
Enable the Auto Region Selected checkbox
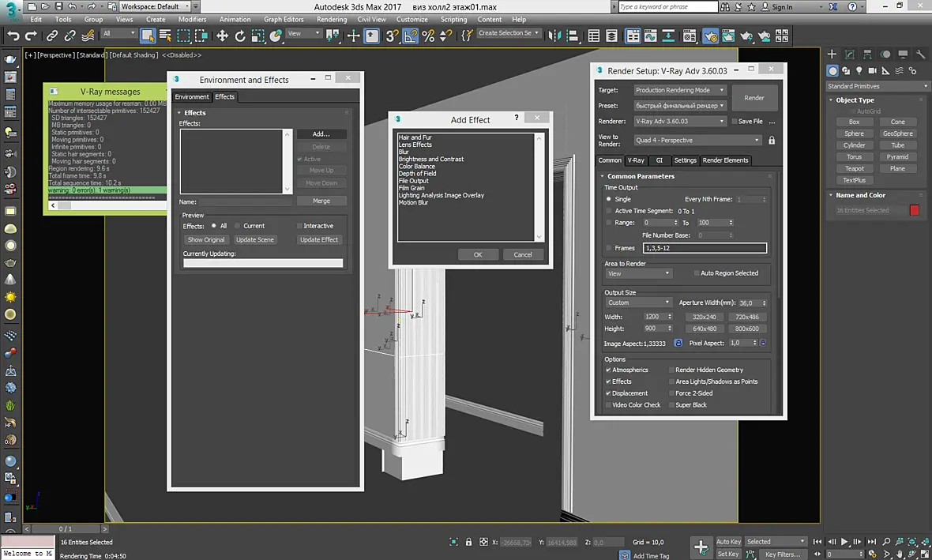tap(697, 273)
